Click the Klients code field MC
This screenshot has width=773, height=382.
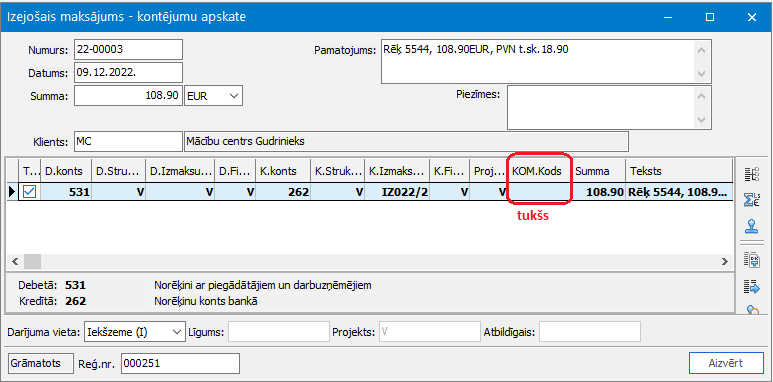tap(128, 141)
